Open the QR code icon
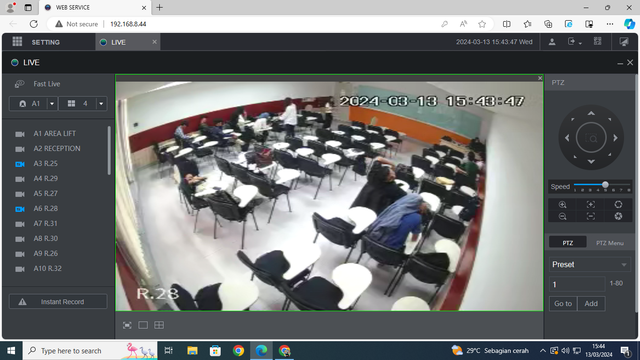 click(598, 41)
